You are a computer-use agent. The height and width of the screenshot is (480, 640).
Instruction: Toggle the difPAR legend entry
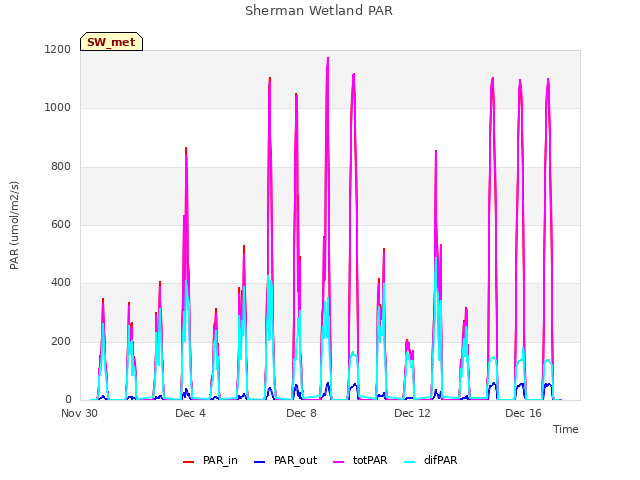431,460
